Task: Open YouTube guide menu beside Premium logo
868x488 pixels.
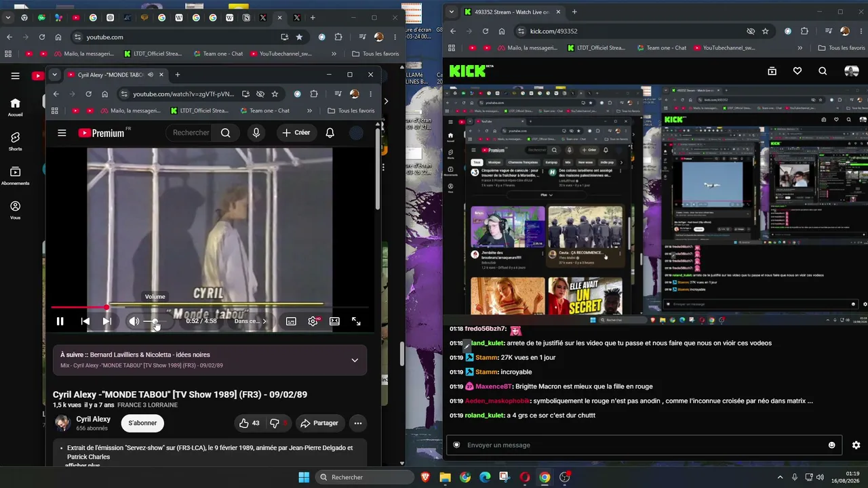Action: (62, 133)
